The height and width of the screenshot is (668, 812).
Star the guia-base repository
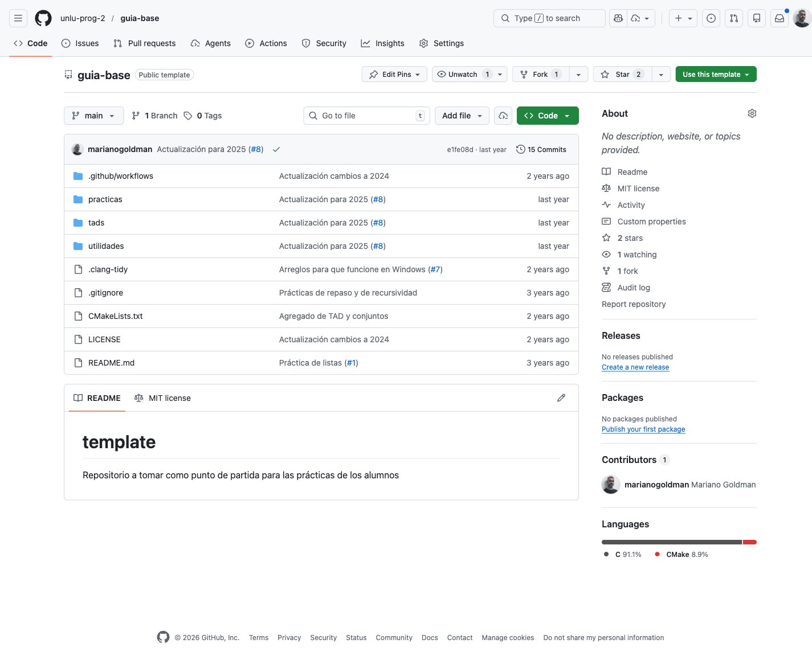(x=621, y=74)
